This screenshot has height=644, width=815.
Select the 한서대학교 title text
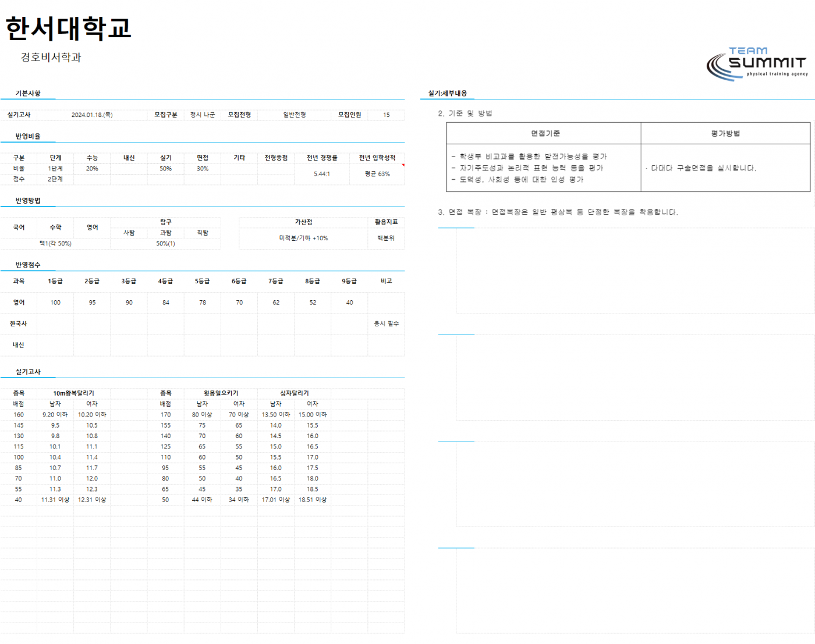pyautogui.click(x=69, y=29)
